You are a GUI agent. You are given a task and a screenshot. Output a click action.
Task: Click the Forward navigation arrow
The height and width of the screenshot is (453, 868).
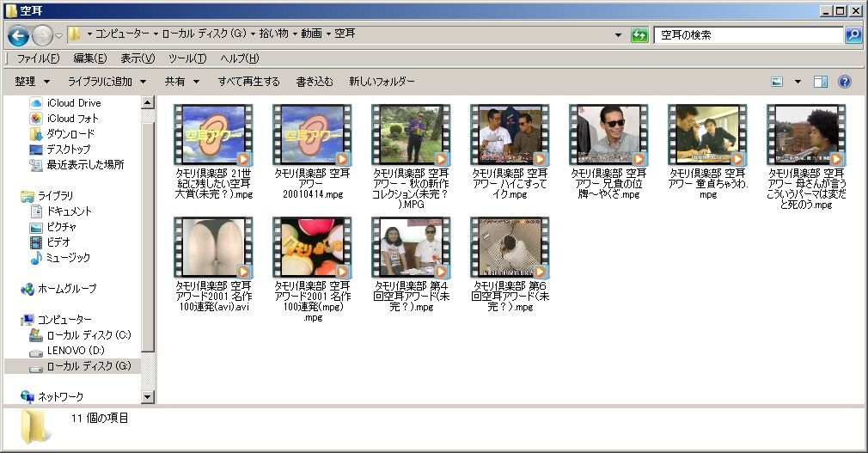point(43,36)
